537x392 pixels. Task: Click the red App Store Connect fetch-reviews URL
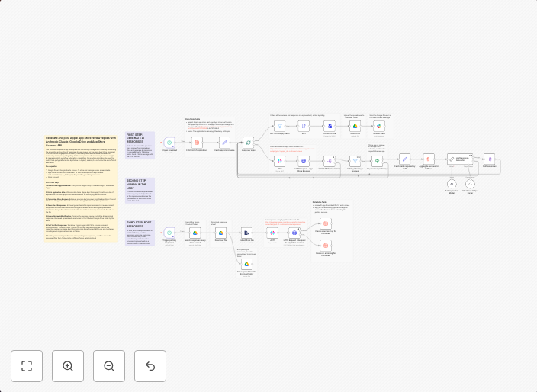[x=292, y=150]
